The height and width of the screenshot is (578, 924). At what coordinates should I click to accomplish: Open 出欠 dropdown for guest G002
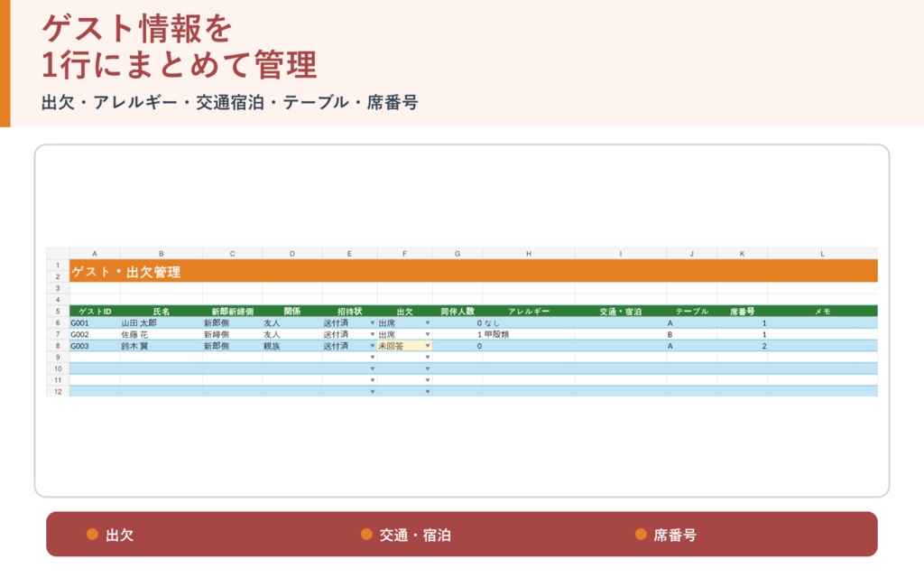[x=427, y=334]
